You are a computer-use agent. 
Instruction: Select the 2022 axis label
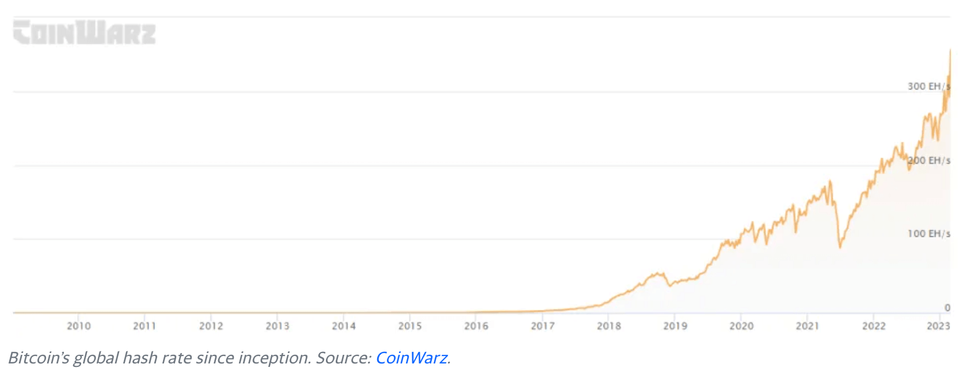(874, 326)
